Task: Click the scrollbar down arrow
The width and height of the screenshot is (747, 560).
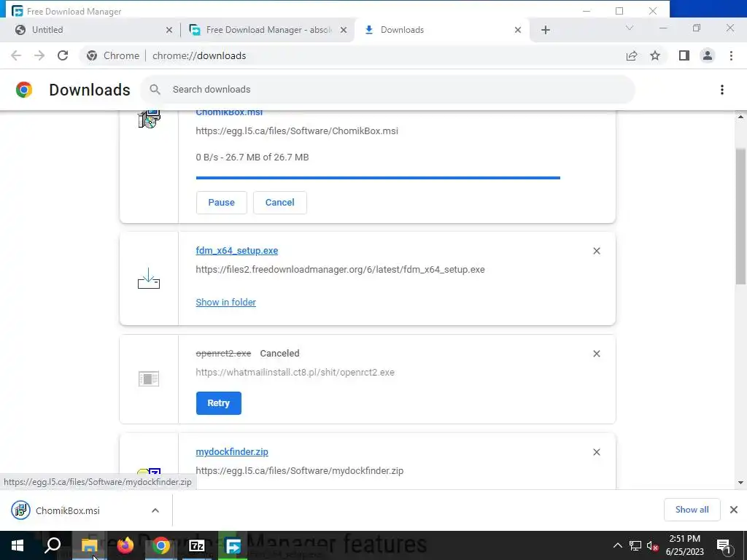Action: [x=741, y=483]
